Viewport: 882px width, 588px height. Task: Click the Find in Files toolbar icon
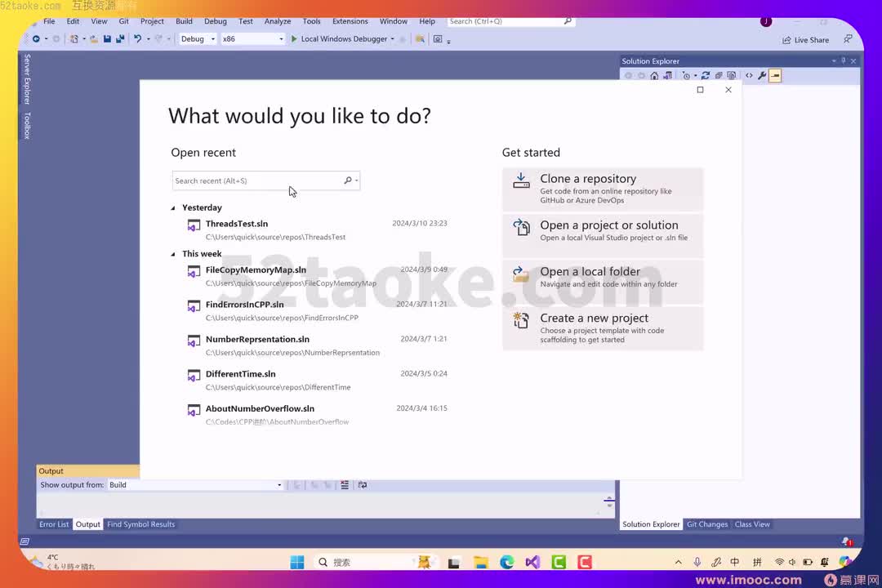tap(420, 39)
